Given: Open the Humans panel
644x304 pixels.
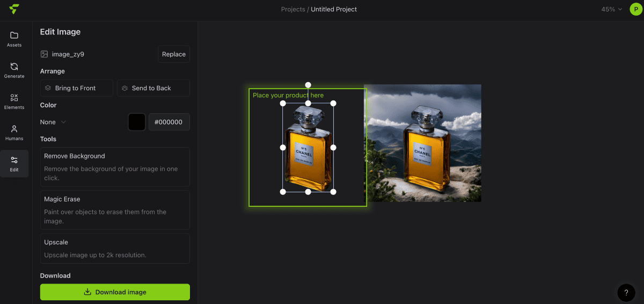Looking at the screenshot, I should pos(14,133).
